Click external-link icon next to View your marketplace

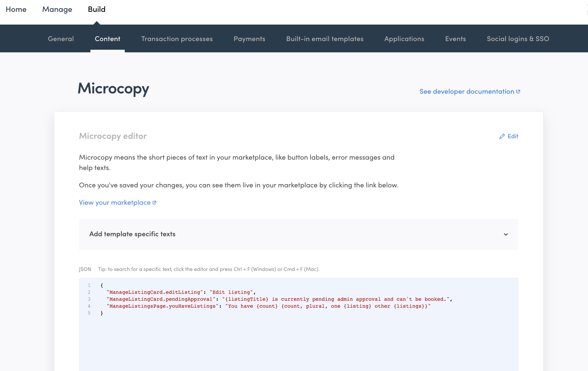click(x=155, y=203)
